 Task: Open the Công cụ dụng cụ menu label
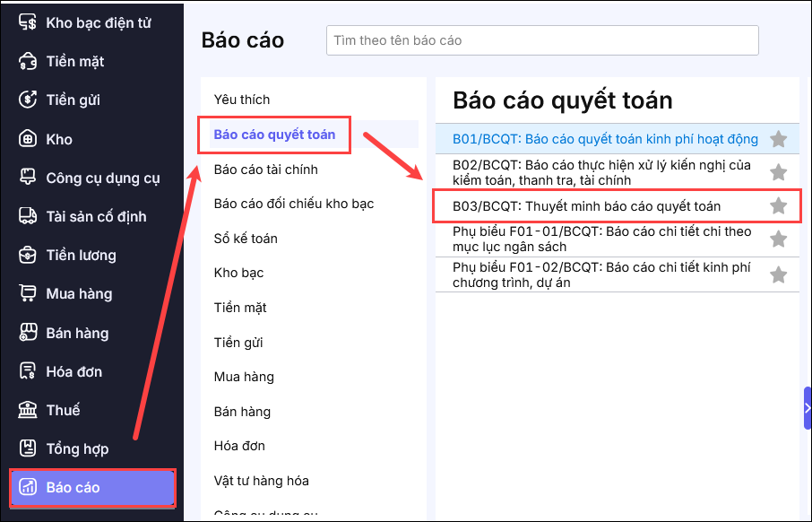103,178
